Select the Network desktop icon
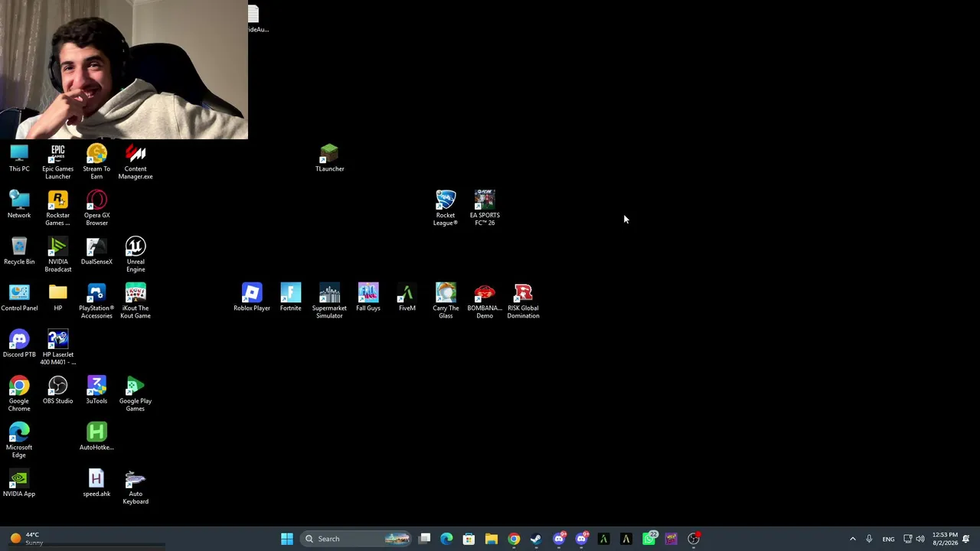This screenshot has height=551, width=980. pos(19,205)
